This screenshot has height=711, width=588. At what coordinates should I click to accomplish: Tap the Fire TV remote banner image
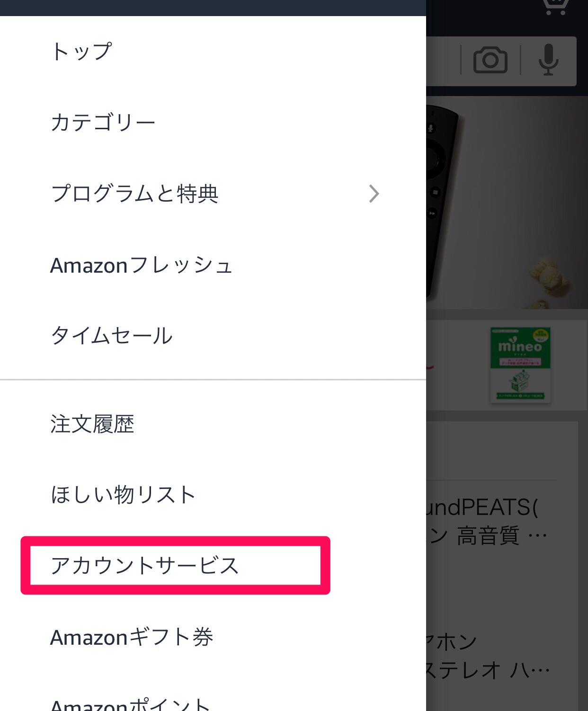pyautogui.click(x=507, y=204)
